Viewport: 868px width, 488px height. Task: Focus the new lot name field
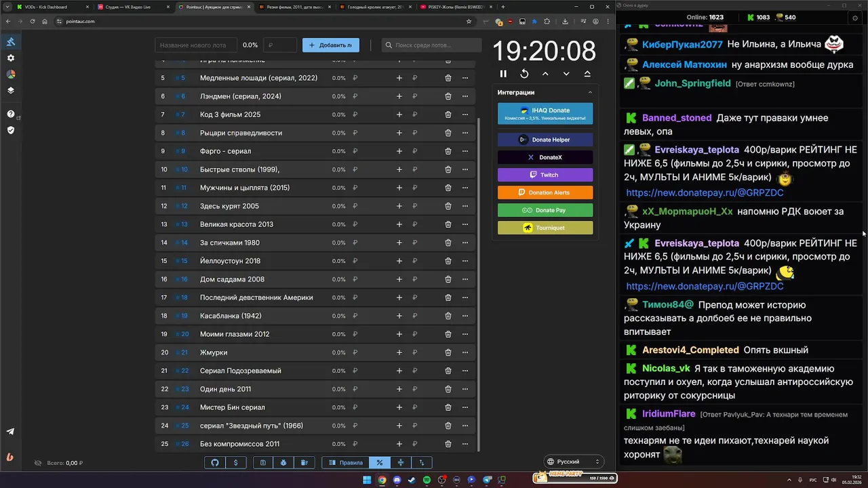click(196, 45)
